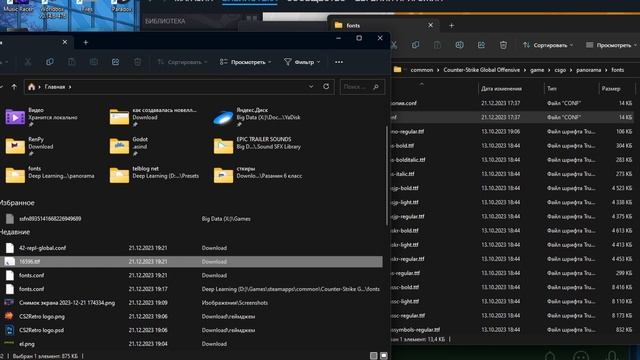Select the Снимок экрана 2023-12-21 screenshot file
Screen dimensions: 640x360
tap(191, 303)
